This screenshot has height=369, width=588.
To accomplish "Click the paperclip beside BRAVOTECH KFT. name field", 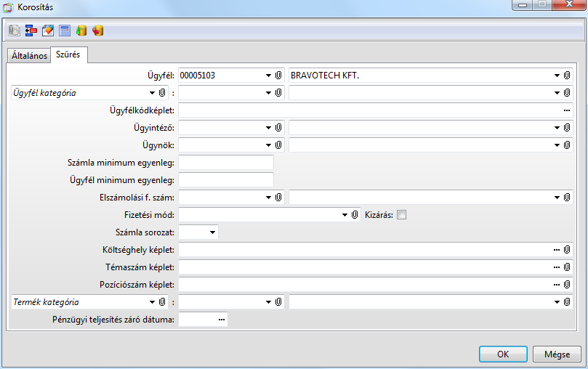I will tap(567, 76).
